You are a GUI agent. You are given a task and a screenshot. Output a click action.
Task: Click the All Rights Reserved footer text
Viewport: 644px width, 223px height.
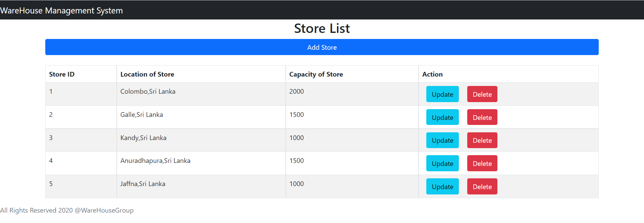tap(67, 210)
